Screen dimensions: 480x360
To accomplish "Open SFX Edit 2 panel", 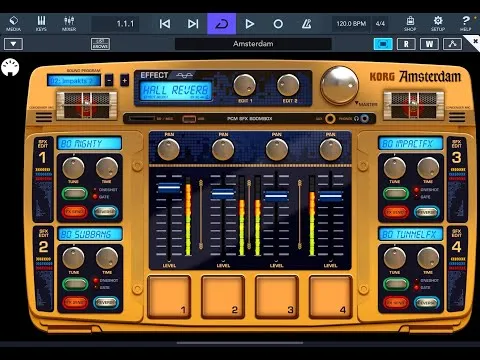I will tap(43, 269).
